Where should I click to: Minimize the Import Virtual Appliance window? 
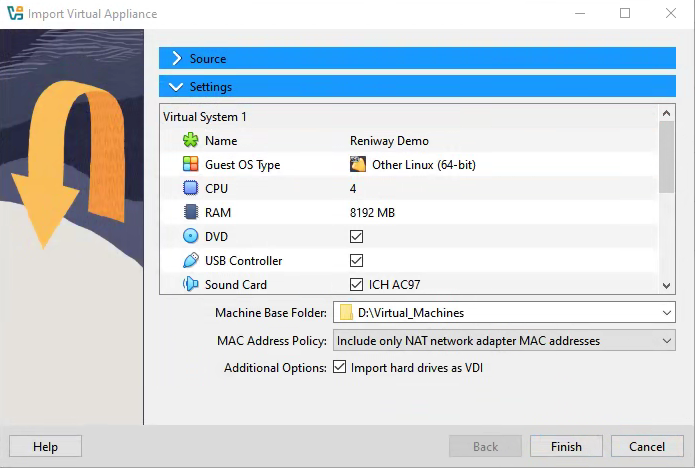pos(580,13)
